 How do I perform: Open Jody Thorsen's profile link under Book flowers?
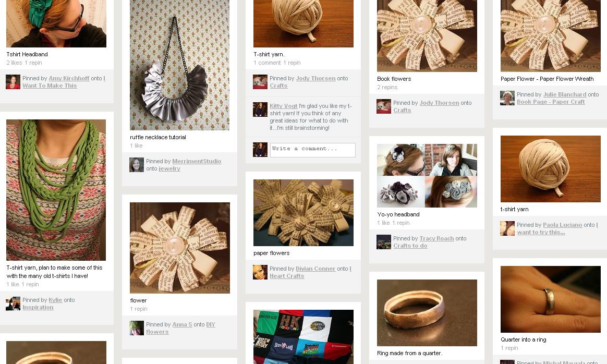440,103
